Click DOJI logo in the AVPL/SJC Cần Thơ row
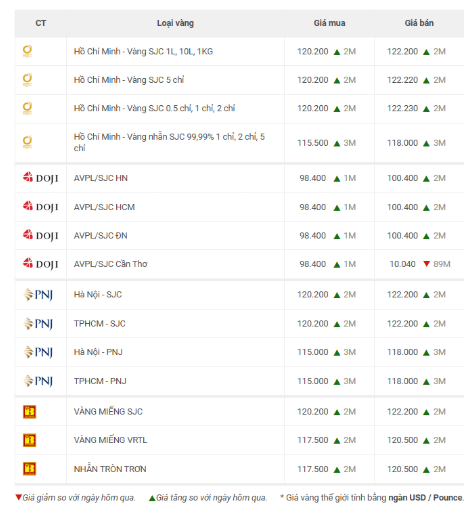This screenshot has height=515, width=475. 40,264
